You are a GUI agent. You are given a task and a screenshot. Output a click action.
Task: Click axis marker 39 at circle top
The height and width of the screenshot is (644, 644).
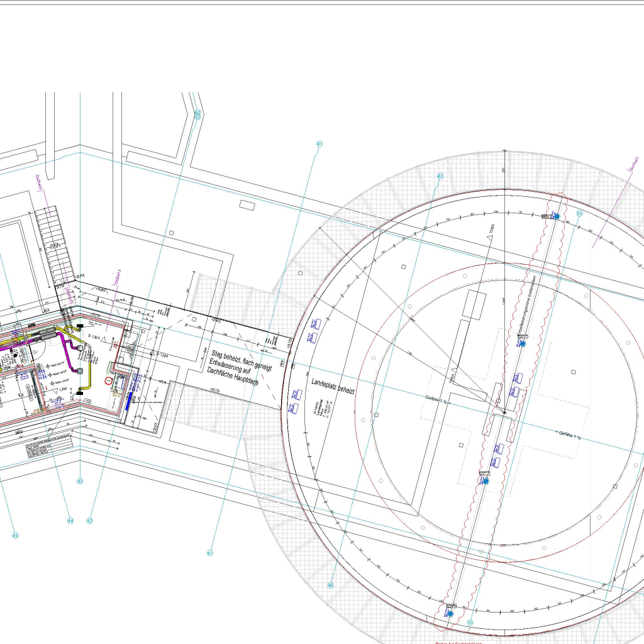579,214
